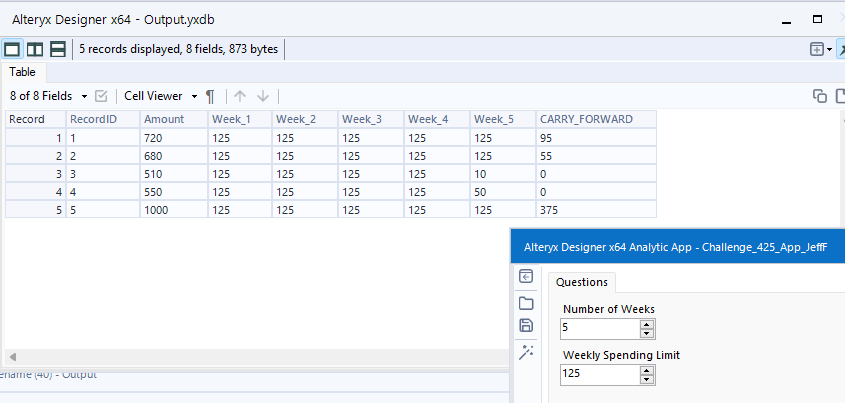
Task: Select row 5 record number cell
Action: [x=36, y=210]
